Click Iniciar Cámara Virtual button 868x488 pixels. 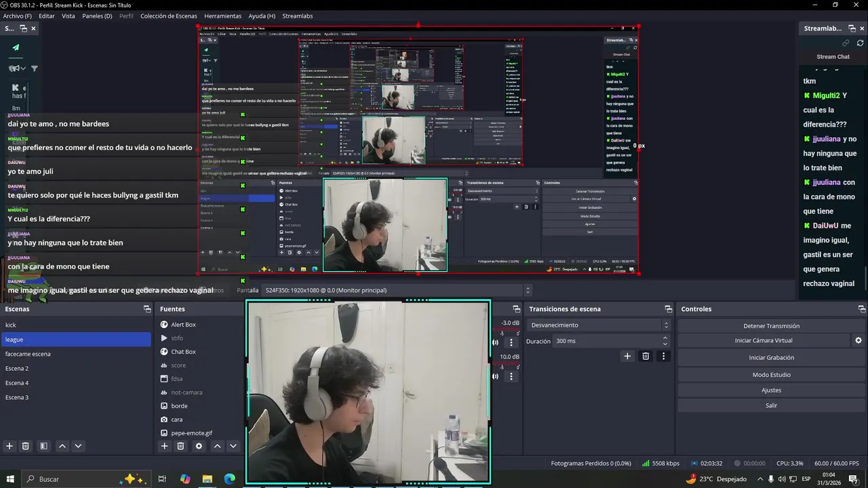pos(764,340)
